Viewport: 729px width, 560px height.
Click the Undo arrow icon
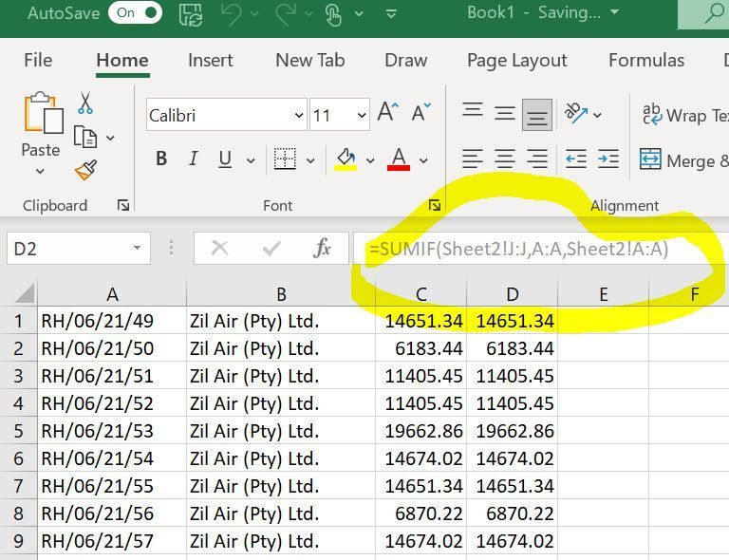[x=231, y=14]
